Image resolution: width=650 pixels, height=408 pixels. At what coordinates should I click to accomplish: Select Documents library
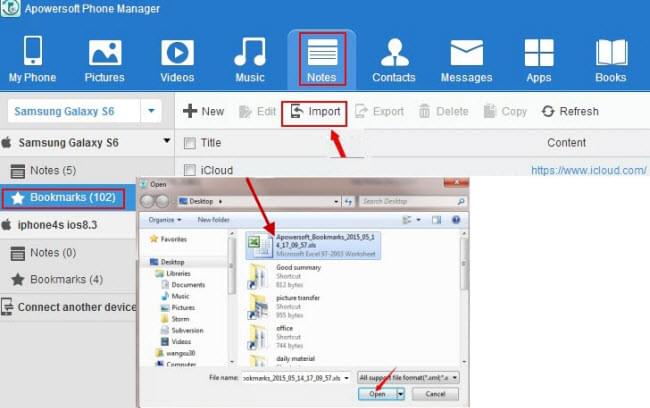(x=183, y=285)
